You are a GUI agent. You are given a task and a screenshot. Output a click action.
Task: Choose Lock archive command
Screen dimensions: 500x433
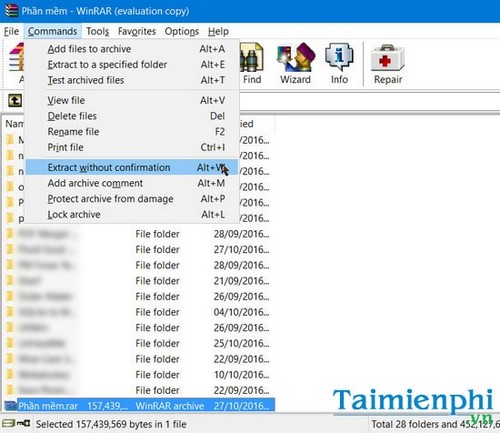click(x=132, y=214)
